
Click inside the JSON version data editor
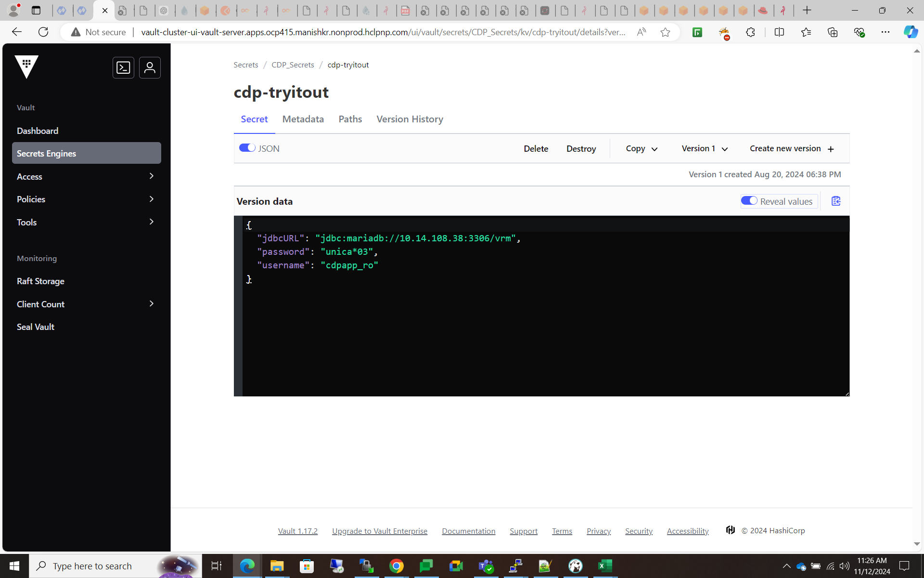click(x=544, y=328)
